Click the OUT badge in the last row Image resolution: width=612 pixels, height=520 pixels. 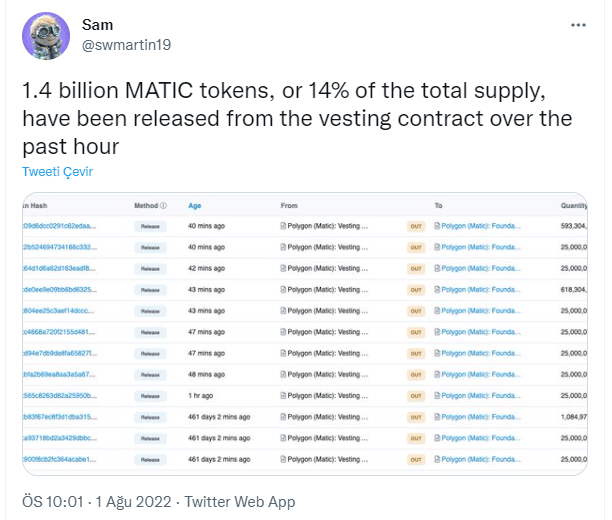415,458
